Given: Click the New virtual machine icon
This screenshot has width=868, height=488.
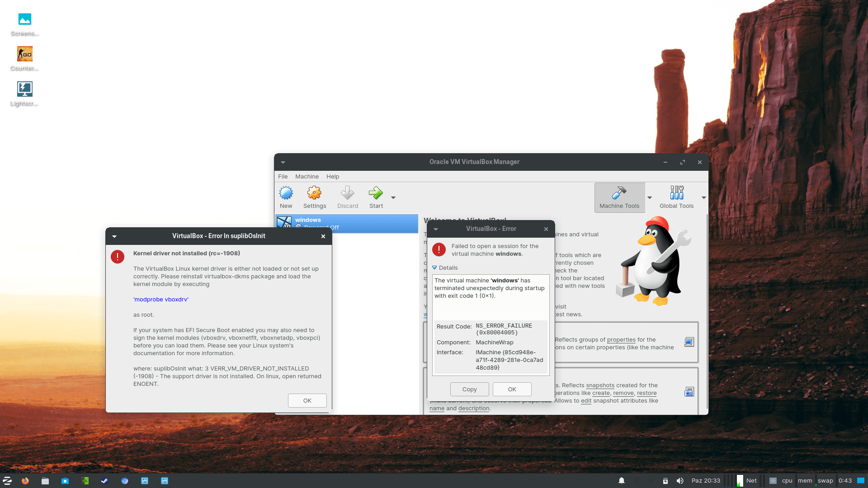Looking at the screenshot, I should [286, 193].
